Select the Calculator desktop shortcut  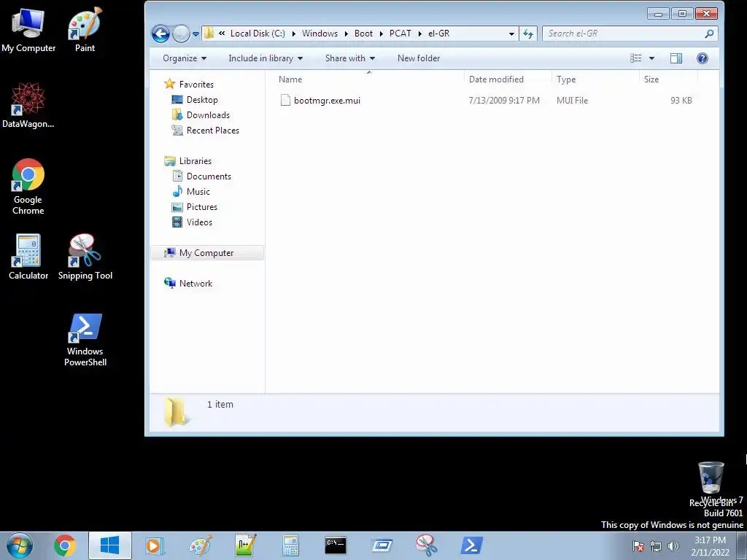28,257
